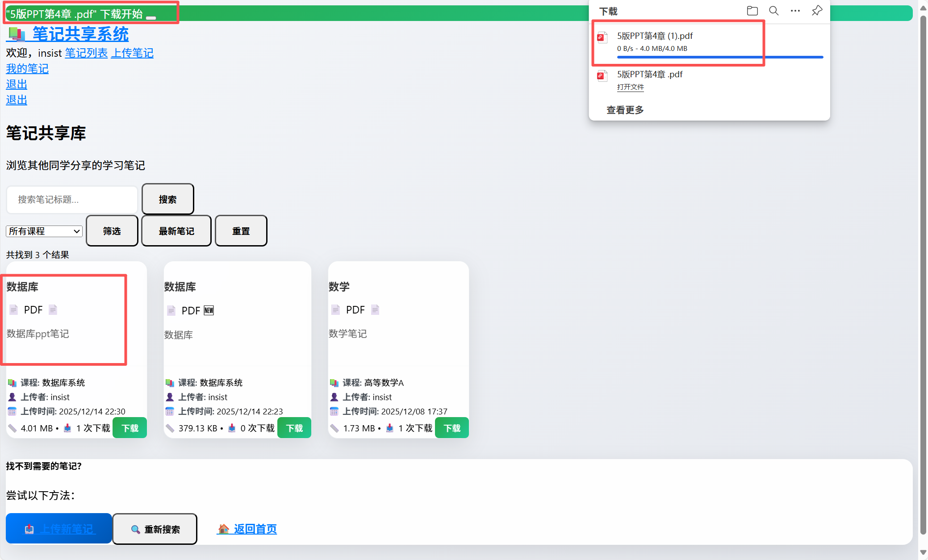Image resolution: width=928 pixels, height=560 pixels.
Task: Click the house icon beside 返回首页
Action: (223, 529)
